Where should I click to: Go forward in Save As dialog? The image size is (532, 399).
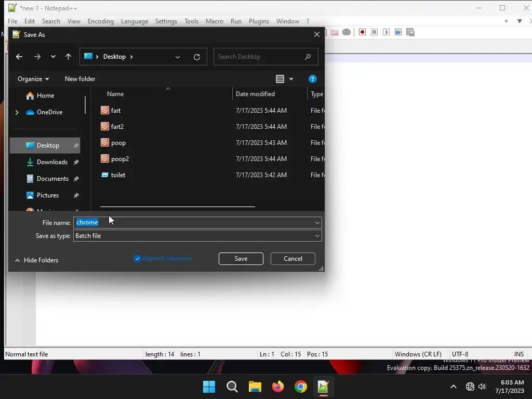[37, 57]
